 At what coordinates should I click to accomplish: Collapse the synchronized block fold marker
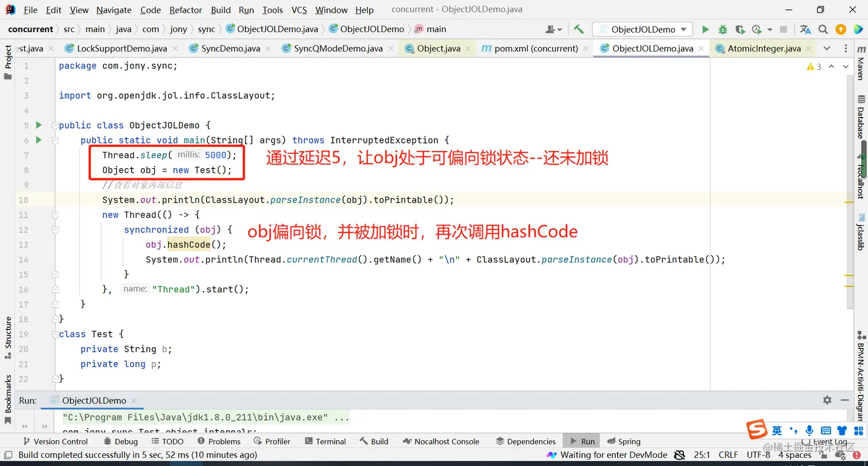click(x=55, y=230)
